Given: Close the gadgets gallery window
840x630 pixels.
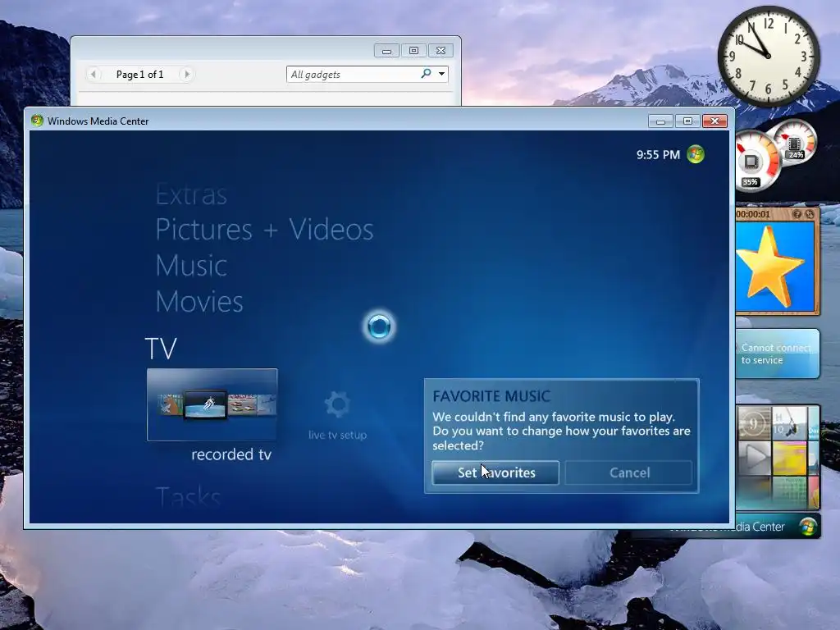Looking at the screenshot, I should (x=441, y=51).
